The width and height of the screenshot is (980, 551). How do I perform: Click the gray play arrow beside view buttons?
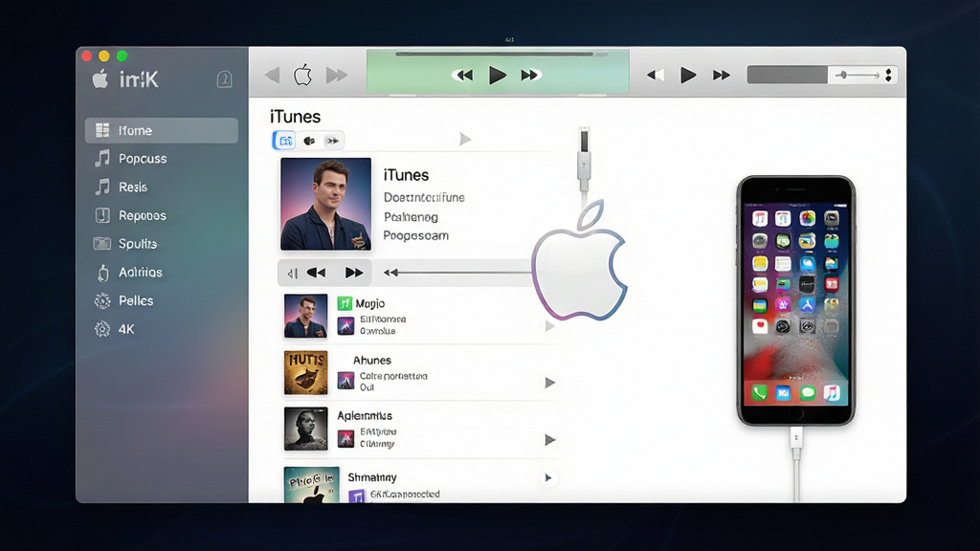point(464,139)
